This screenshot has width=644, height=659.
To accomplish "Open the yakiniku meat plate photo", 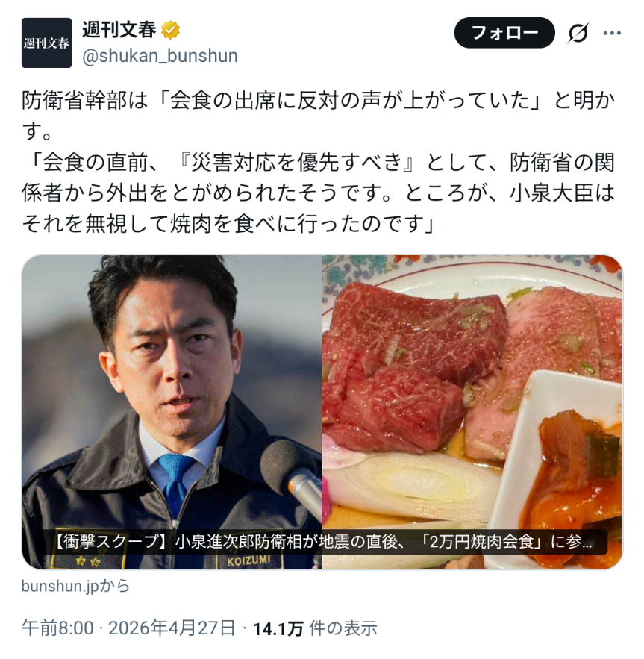I will tap(472, 412).
